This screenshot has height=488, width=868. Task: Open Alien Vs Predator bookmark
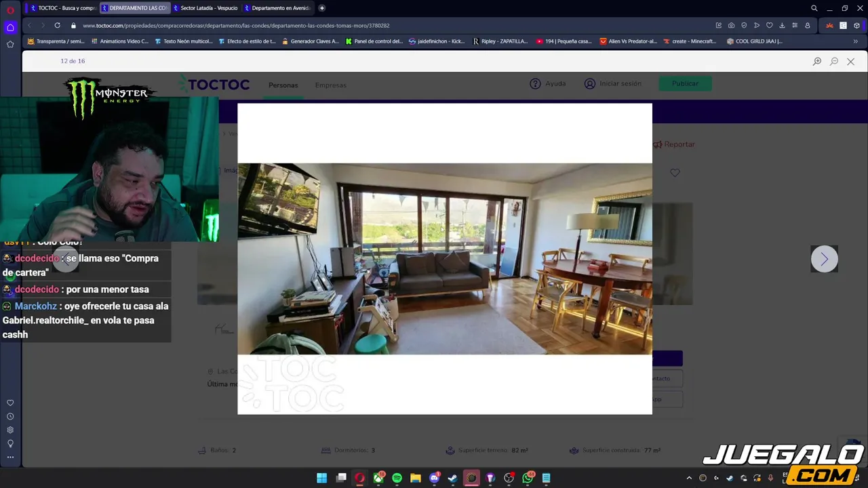tap(628, 41)
